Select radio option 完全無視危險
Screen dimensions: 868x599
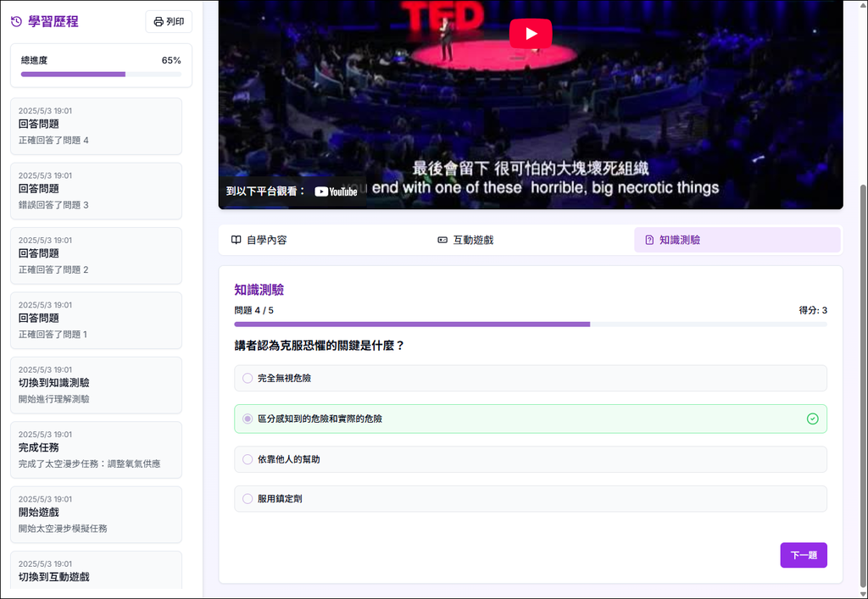point(248,379)
